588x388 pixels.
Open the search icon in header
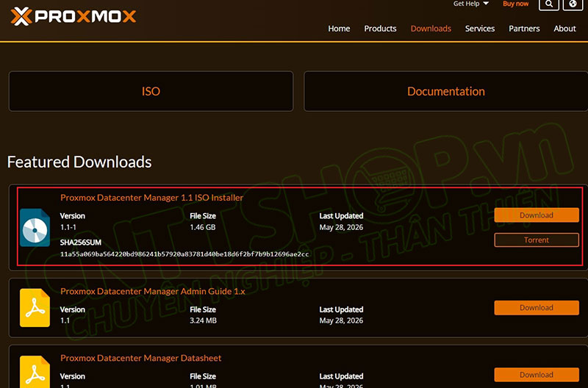[549, 4]
